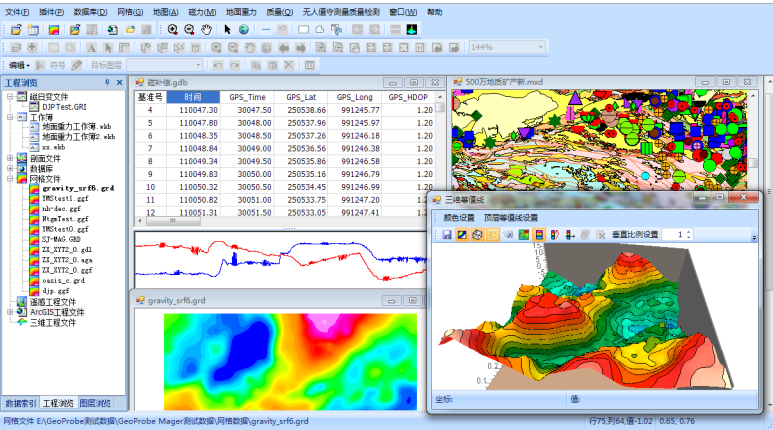
Task: Increase the vertical scale spinner value
Action: (690, 231)
